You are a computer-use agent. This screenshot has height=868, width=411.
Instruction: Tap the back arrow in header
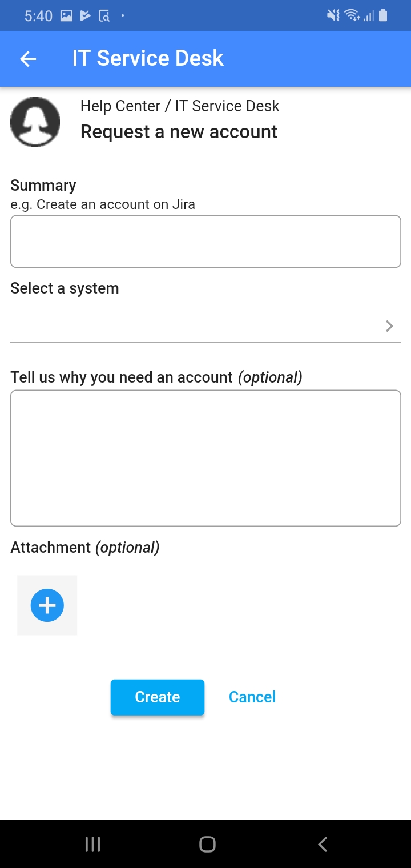point(28,58)
